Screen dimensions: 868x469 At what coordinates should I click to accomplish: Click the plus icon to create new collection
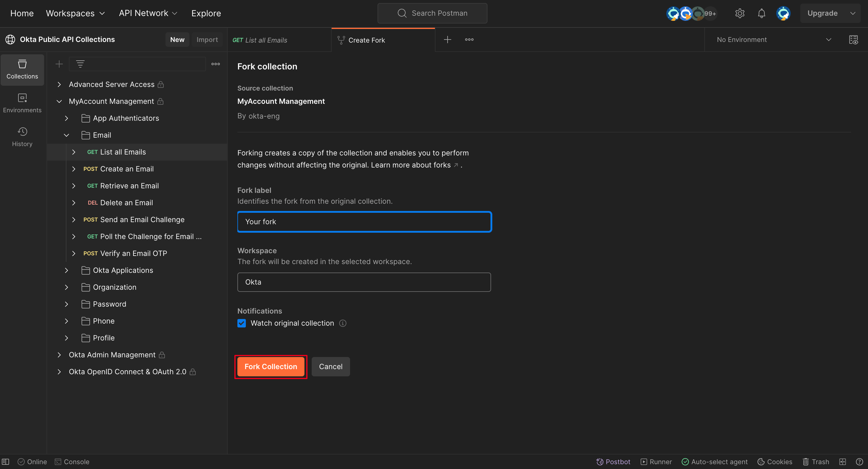[x=59, y=64]
